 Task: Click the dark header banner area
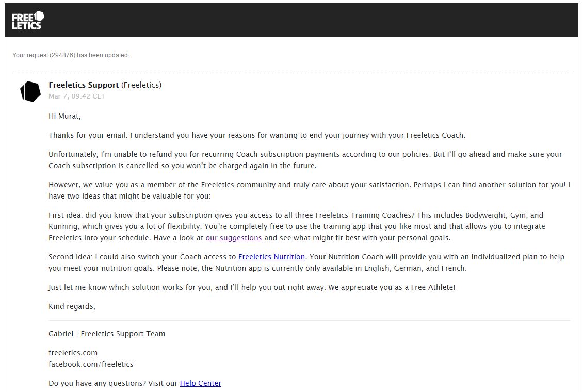tap(291, 20)
